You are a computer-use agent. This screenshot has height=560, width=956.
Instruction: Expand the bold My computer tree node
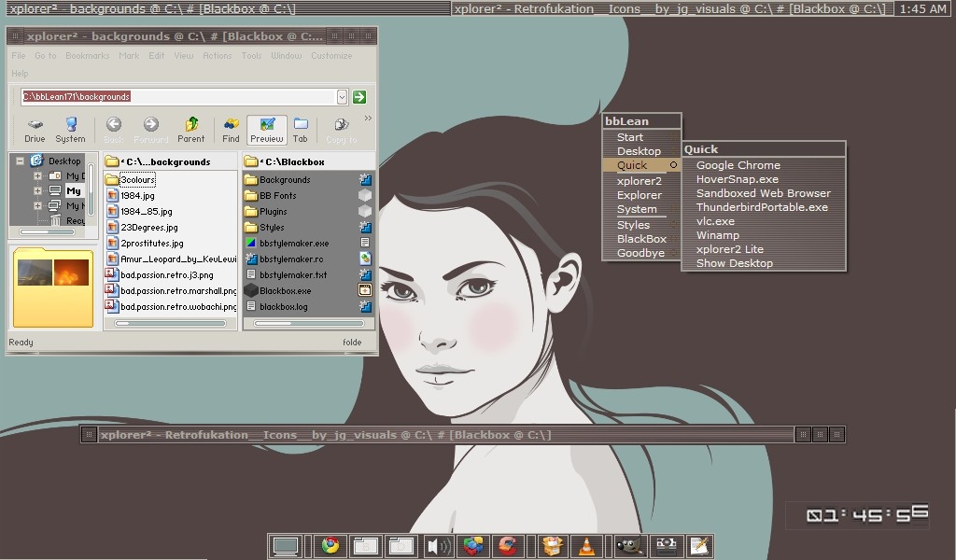tap(37, 190)
